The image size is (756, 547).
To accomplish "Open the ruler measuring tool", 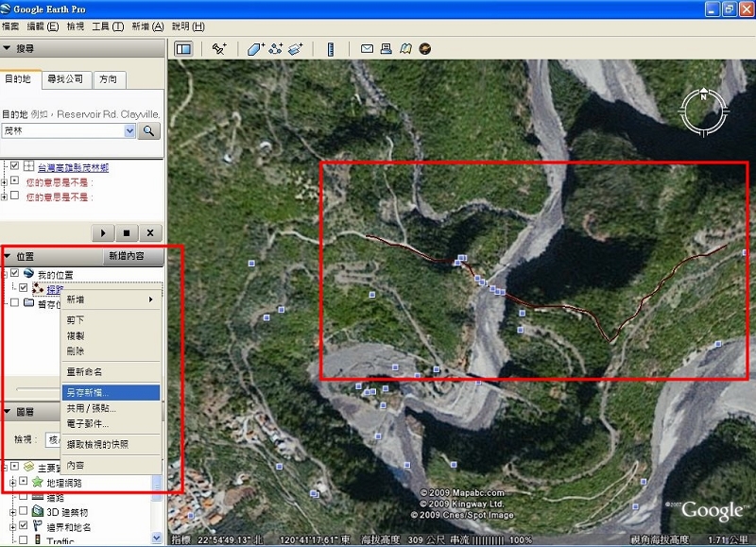I will (331, 48).
